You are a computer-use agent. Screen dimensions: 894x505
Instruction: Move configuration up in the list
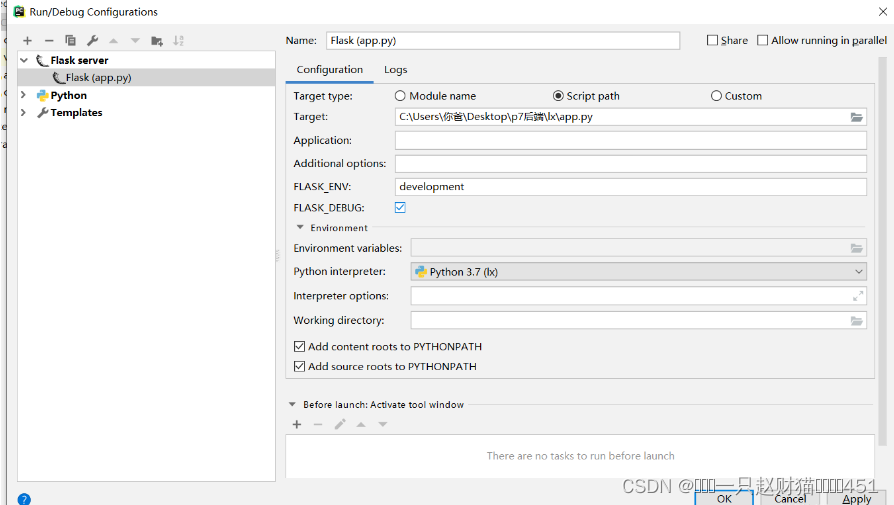tap(113, 40)
